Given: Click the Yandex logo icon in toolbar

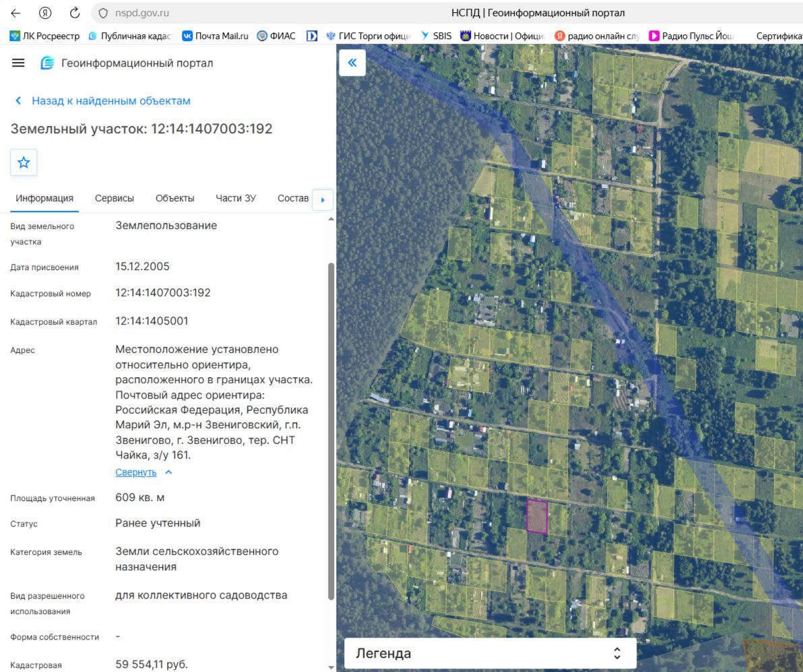Looking at the screenshot, I should click(45, 13).
